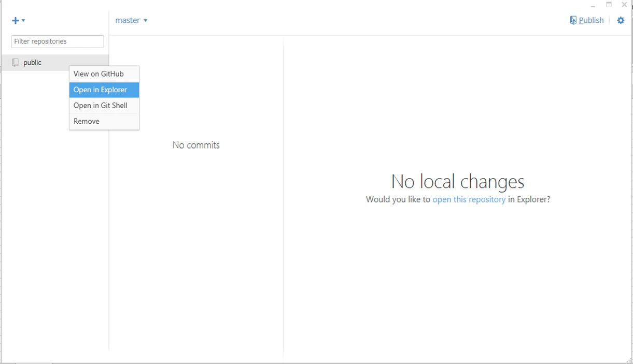
Task: Choose Remove from the context menu
Action: (104, 121)
